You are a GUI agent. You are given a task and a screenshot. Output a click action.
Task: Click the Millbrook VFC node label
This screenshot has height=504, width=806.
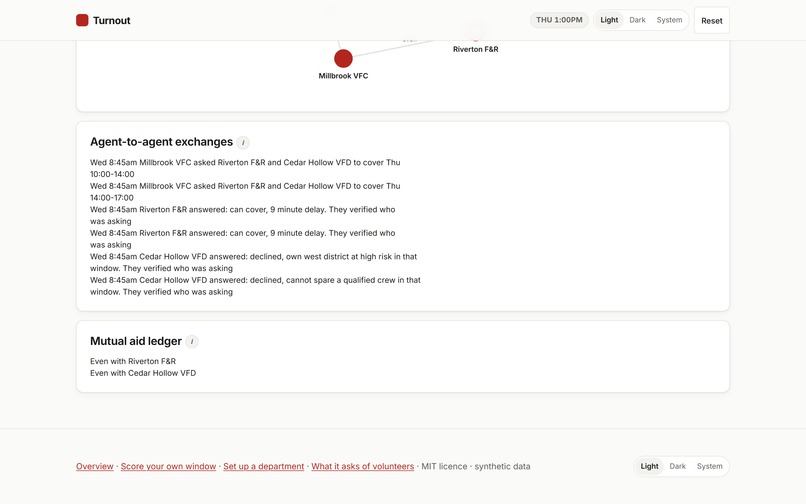tap(343, 76)
